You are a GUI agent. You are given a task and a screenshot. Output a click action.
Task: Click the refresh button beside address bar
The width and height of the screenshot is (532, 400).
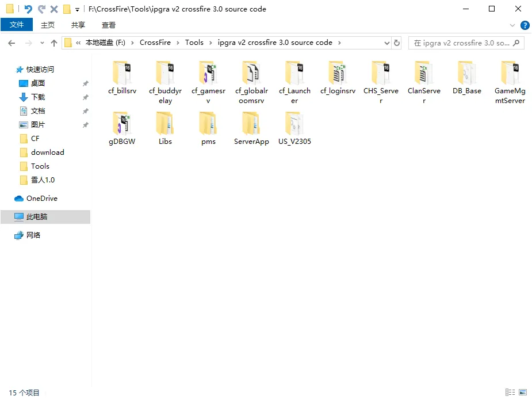[397, 43]
